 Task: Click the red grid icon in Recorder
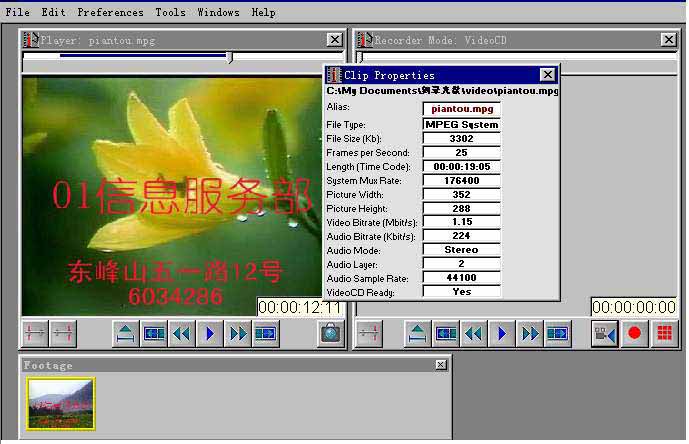point(663,334)
